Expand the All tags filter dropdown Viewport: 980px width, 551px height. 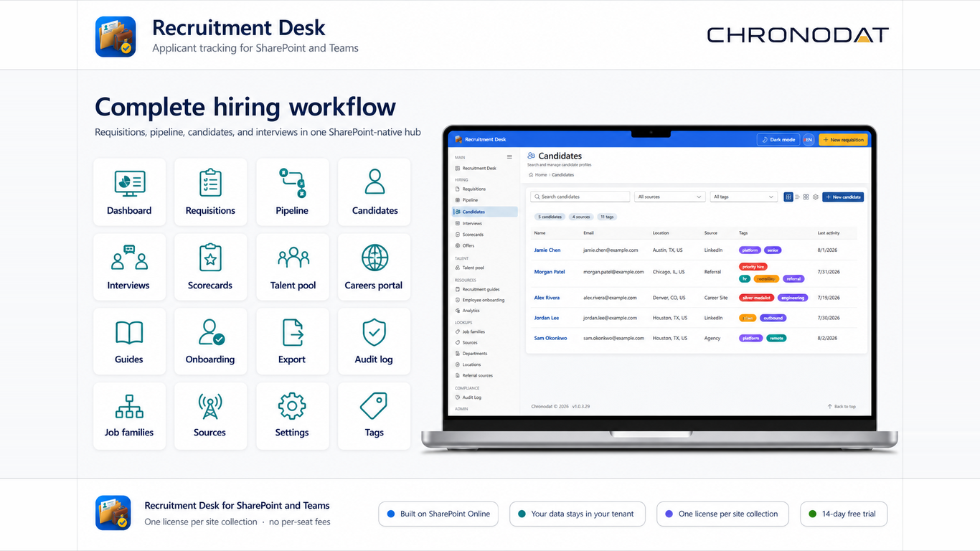coord(743,197)
